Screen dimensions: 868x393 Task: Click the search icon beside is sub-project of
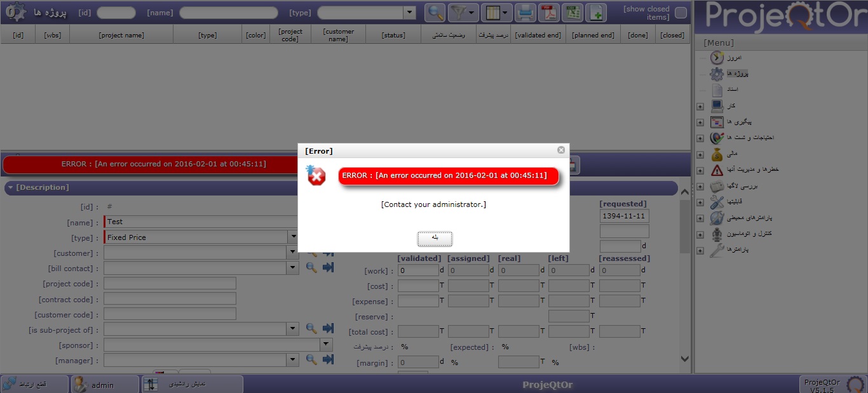(x=311, y=328)
